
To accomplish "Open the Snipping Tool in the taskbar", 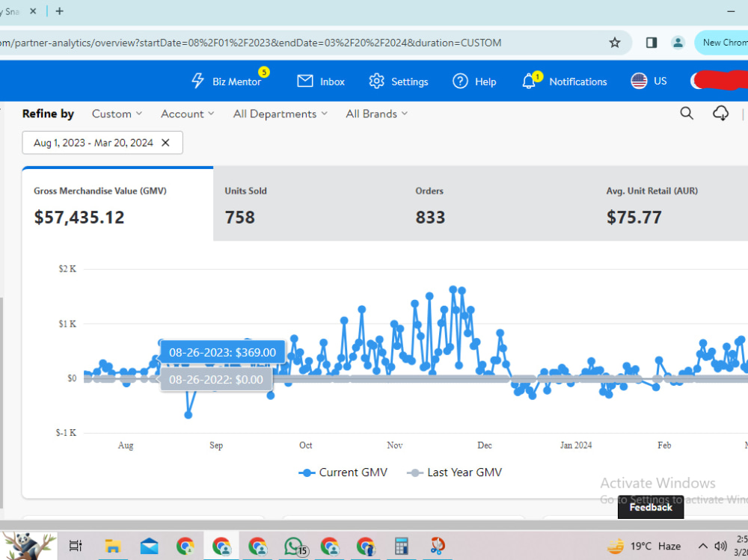I will pyautogui.click(x=437, y=546).
